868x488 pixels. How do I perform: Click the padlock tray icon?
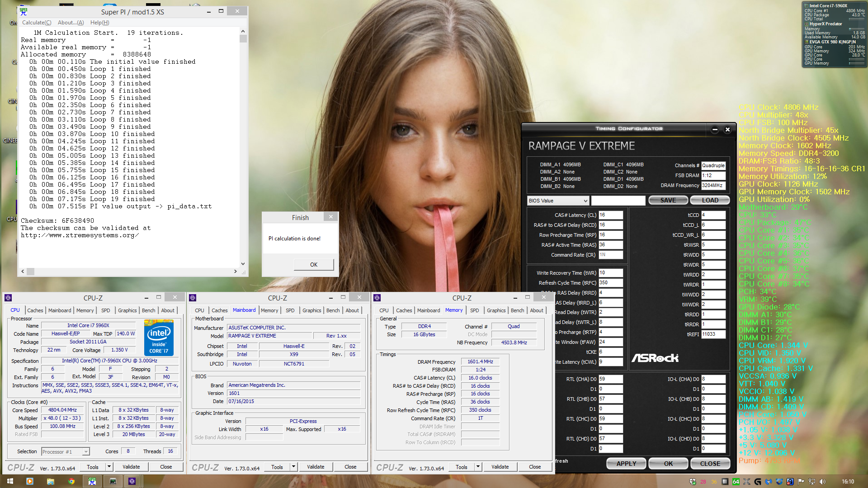tap(790, 482)
